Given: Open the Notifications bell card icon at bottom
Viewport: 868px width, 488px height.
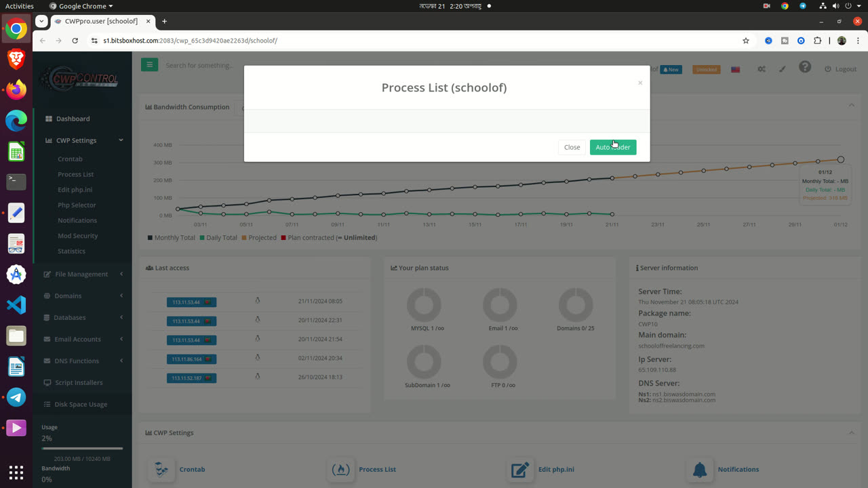Looking at the screenshot, I should (700, 469).
